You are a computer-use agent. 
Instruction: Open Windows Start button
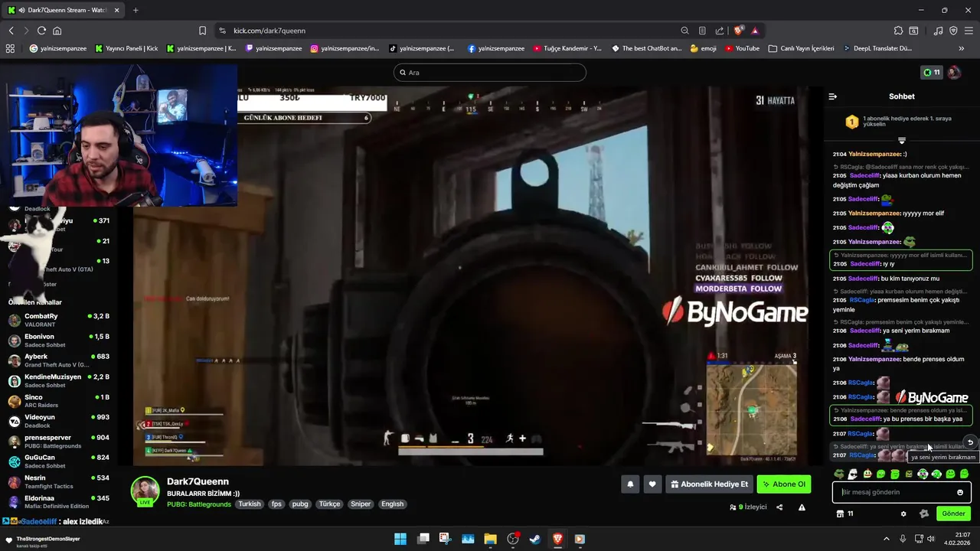(400, 539)
